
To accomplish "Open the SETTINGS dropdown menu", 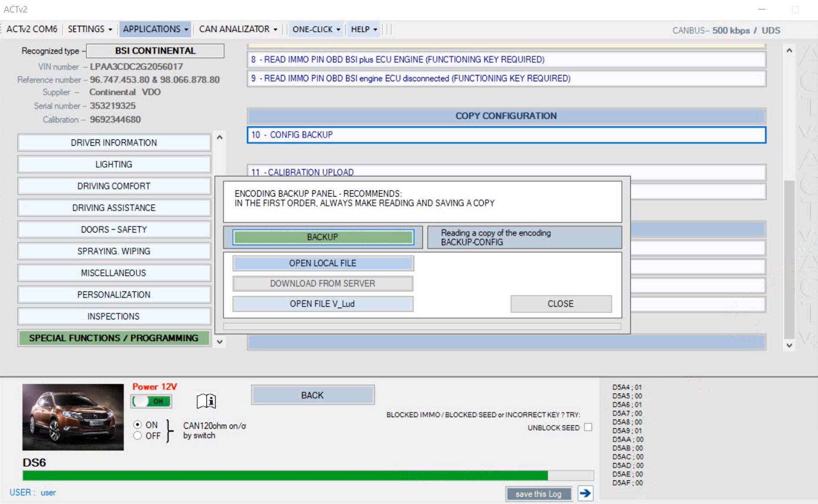I will [x=90, y=29].
